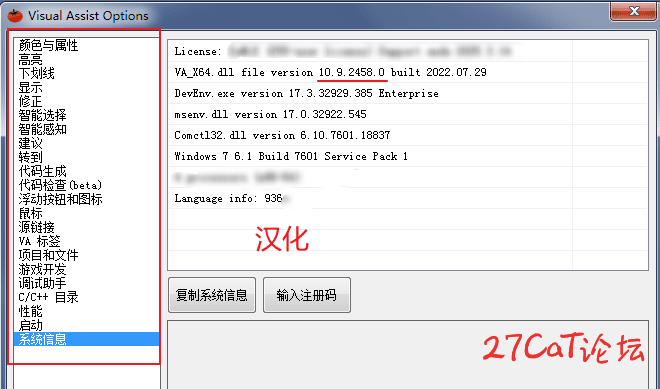The height and width of the screenshot is (389, 660).
Task: Click the Visual Assist tomato icon
Action: tap(15, 16)
